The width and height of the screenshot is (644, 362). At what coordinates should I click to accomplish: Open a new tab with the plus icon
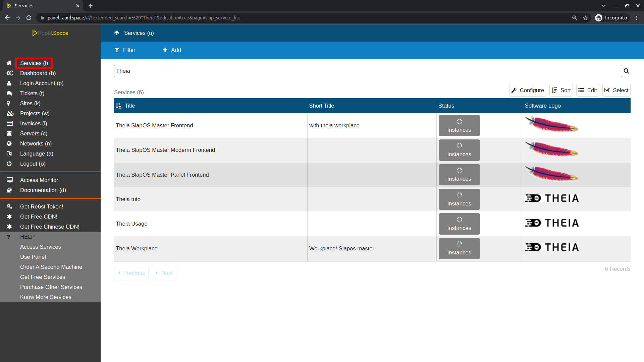pos(91,6)
